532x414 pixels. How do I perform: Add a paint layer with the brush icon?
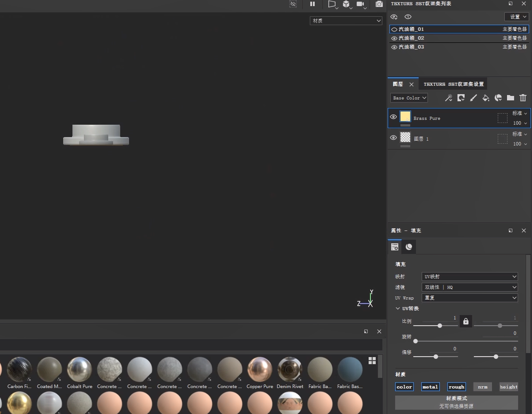pos(473,98)
